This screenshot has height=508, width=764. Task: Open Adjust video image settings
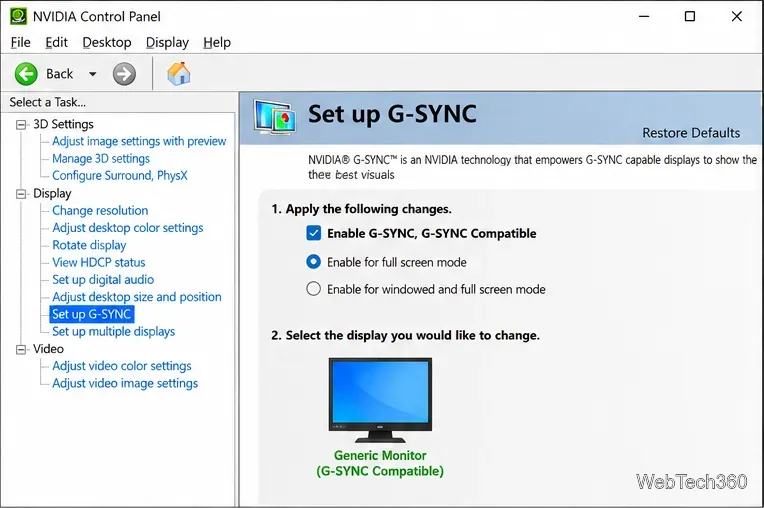pos(125,383)
